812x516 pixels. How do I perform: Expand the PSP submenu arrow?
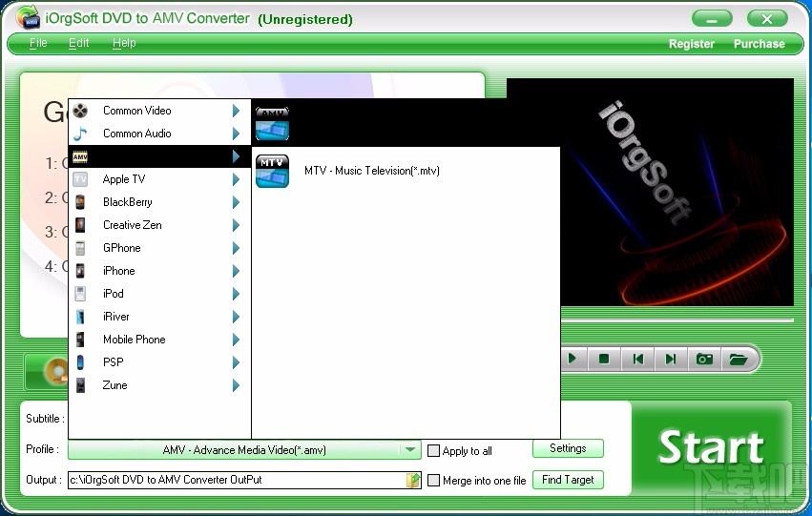tap(236, 362)
